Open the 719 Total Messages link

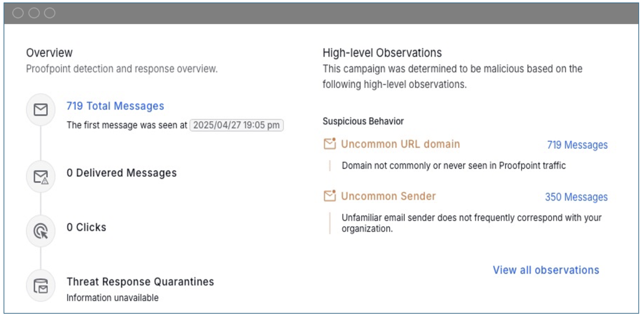115,106
